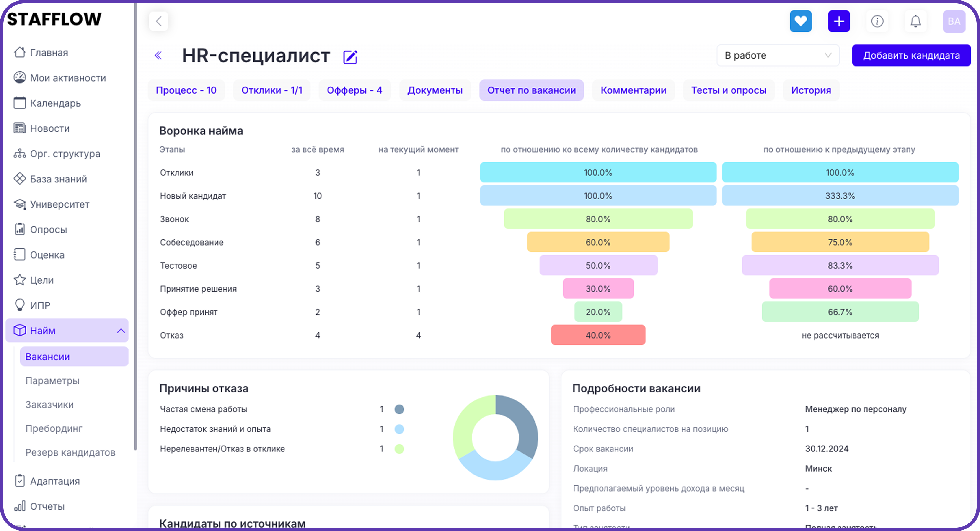Click the BA user avatar
The image size is (980, 531).
coord(954,21)
